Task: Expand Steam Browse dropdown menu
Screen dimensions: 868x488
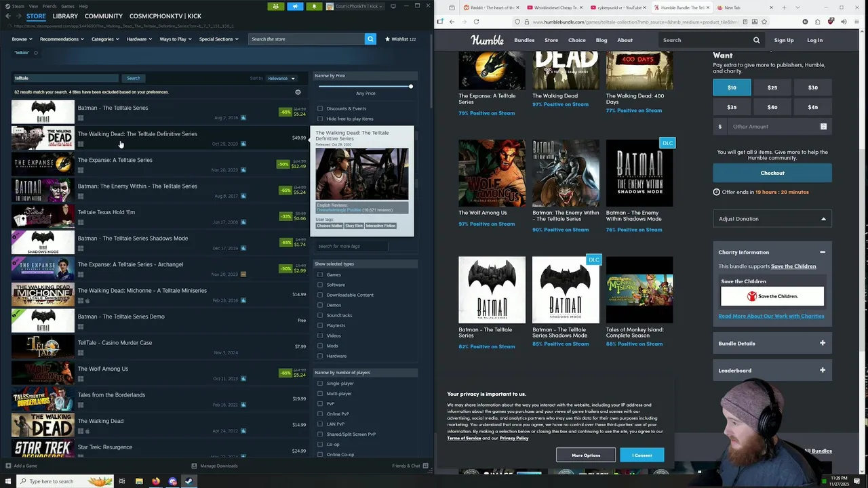Action: pyautogui.click(x=21, y=39)
